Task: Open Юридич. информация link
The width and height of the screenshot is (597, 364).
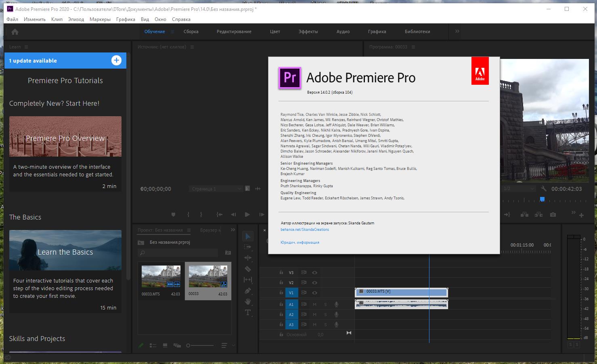Action: click(300, 243)
